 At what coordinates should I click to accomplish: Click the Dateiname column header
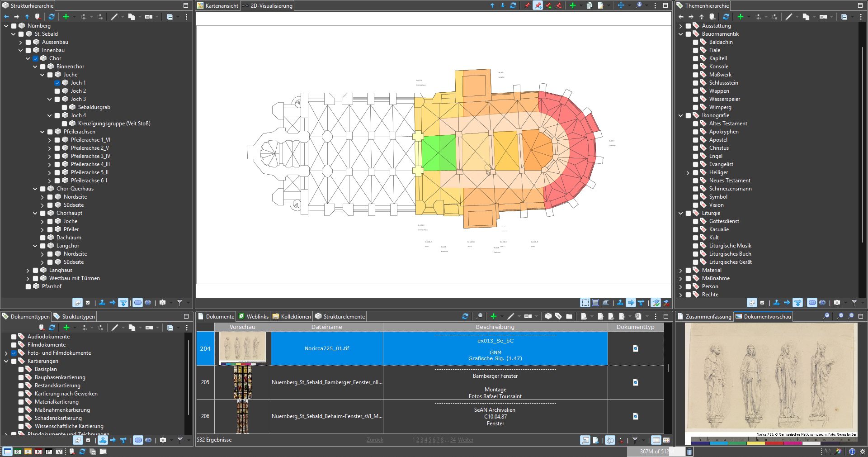[326, 327]
